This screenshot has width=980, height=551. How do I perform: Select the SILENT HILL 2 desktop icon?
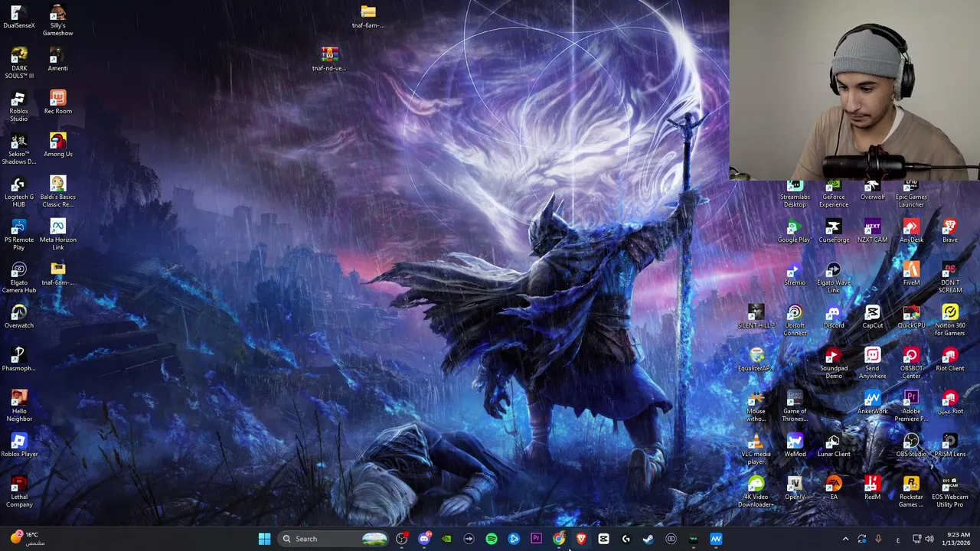point(756,317)
